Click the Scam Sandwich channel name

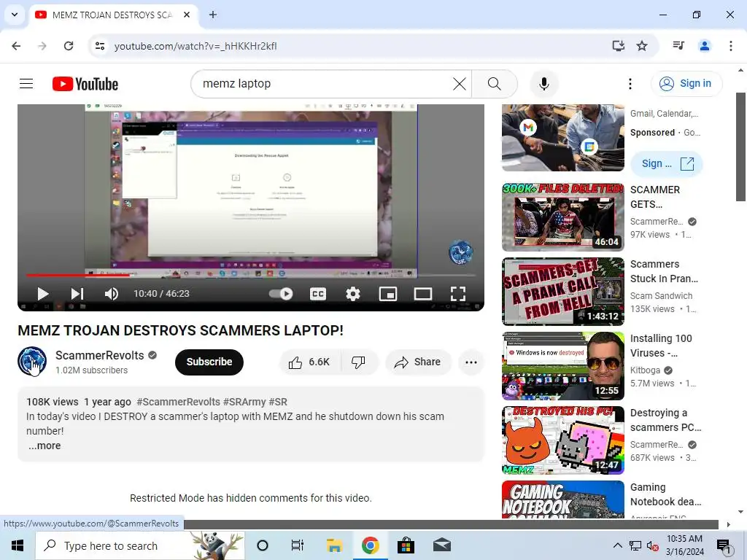(661, 296)
